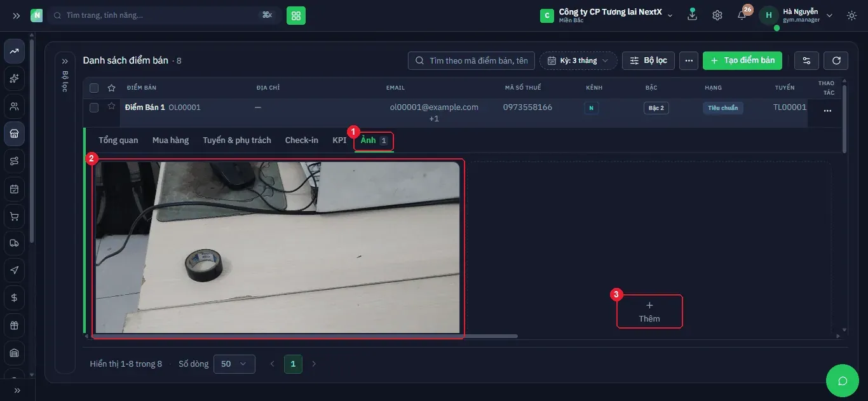
Task: Open the three-dot actions for Điểm Bán 1
Action: pyautogui.click(x=827, y=111)
